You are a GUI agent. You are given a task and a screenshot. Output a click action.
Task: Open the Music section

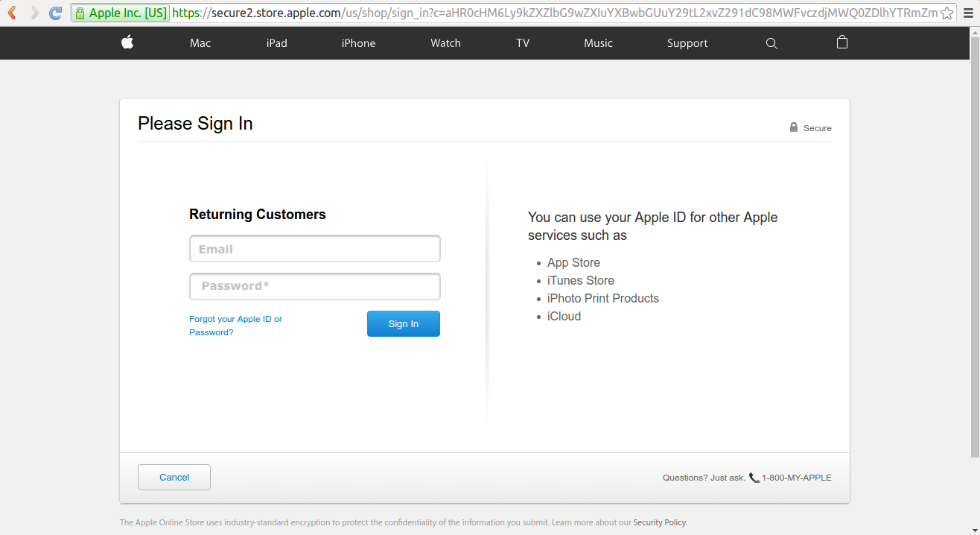(598, 43)
